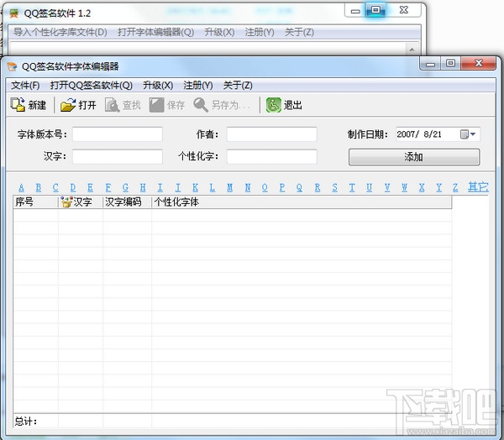Click the letter T index link
This screenshot has height=440, width=504.
point(352,187)
